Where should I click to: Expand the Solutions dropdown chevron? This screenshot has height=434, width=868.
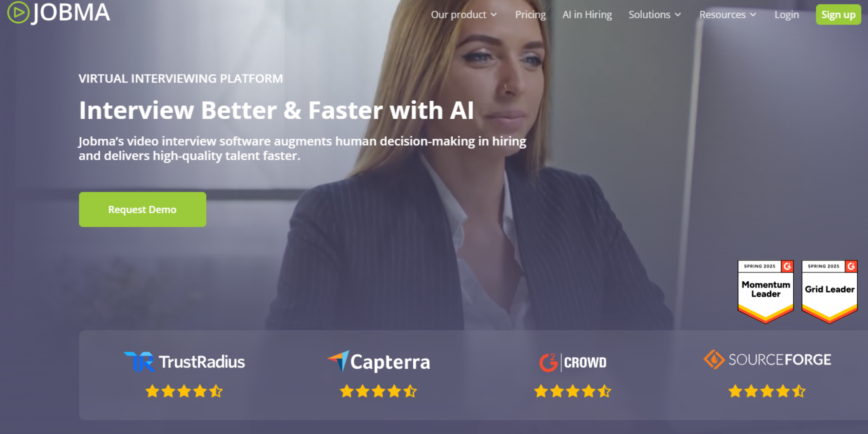(x=678, y=15)
